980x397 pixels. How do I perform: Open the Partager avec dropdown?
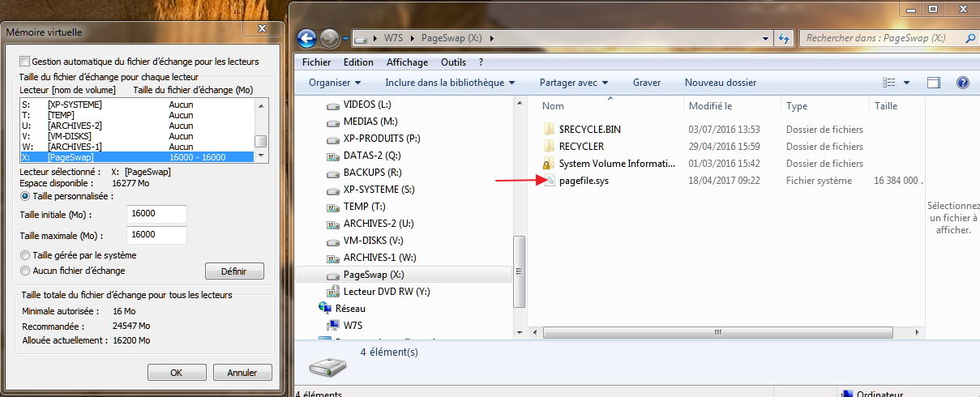point(574,83)
